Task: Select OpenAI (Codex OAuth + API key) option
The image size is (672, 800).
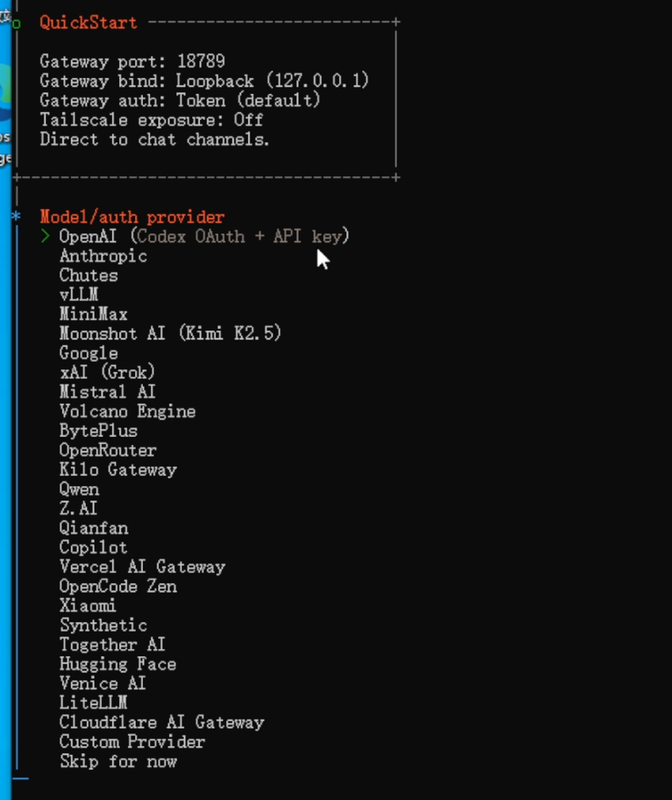Action: pos(203,237)
